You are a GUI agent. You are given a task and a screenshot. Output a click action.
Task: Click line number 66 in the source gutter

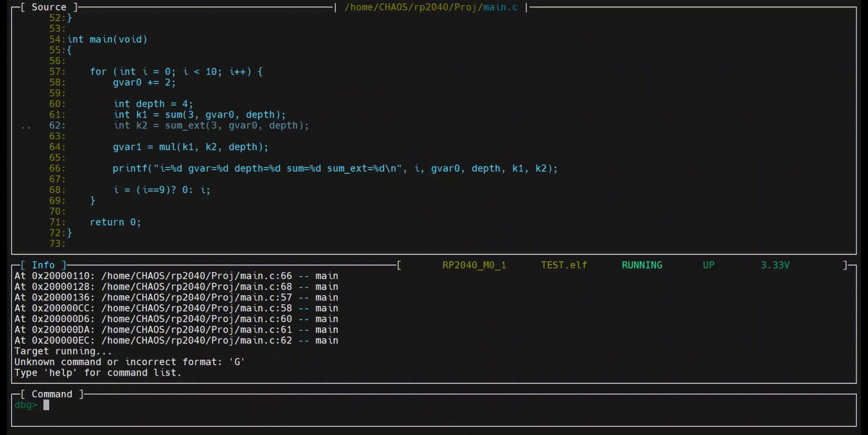(x=56, y=169)
